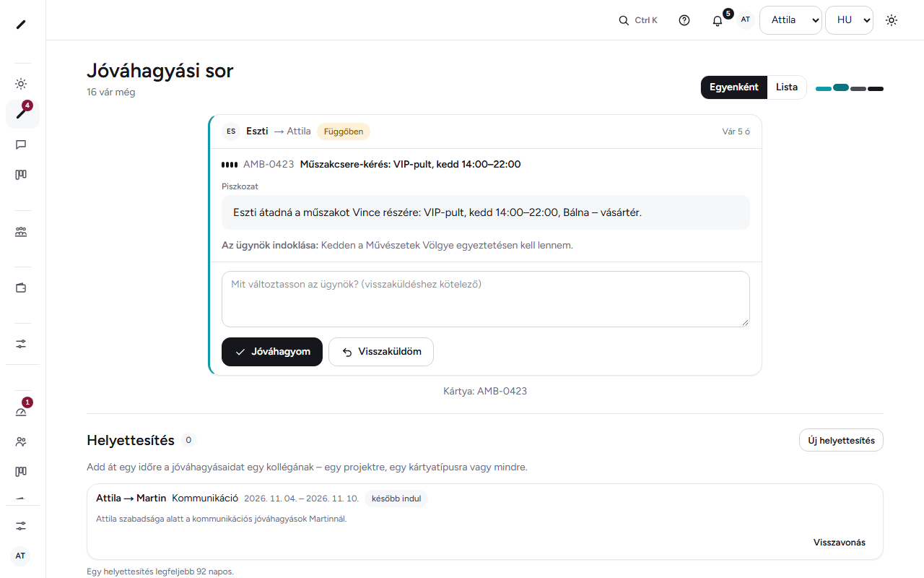Open the board icon just under the chat icon
Viewport: 924px width, 578px height.
(x=21, y=175)
